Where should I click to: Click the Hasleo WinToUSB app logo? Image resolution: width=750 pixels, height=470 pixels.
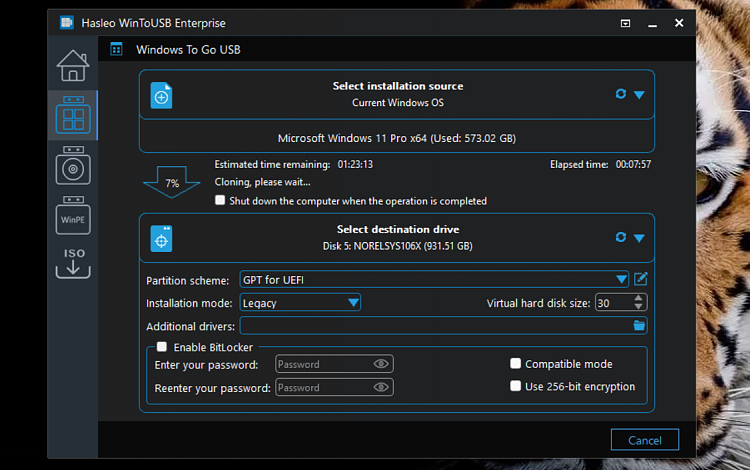(66, 22)
